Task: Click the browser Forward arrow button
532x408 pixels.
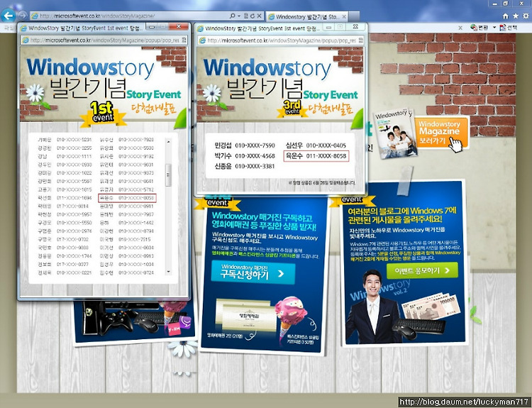Action: coord(23,16)
